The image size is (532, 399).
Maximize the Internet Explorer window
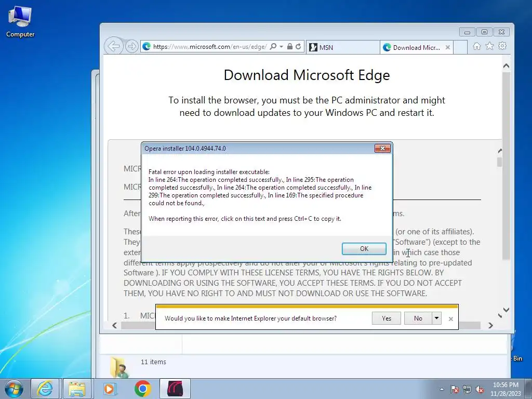(x=484, y=32)
